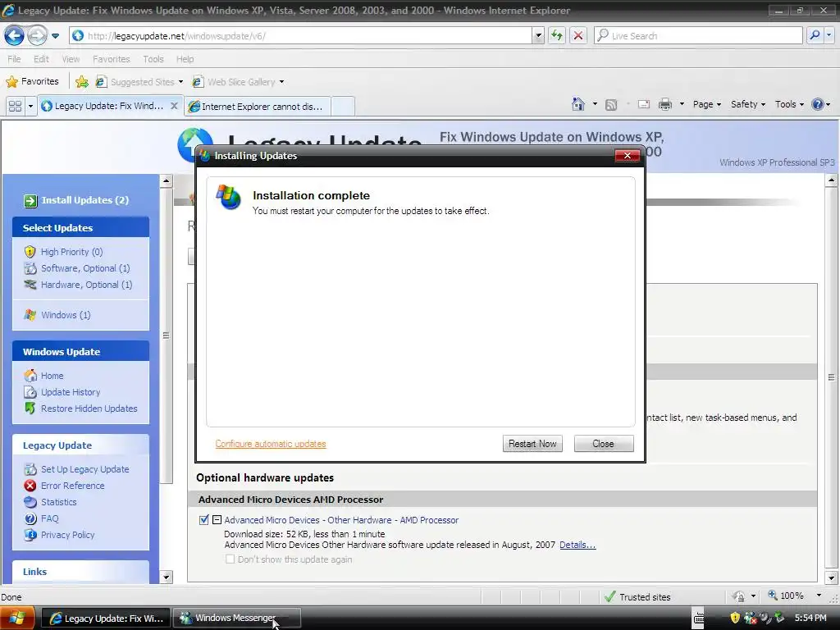Click Configure automatic updates link
Viewport: 840px width, 630px height.
click(271, 444)
